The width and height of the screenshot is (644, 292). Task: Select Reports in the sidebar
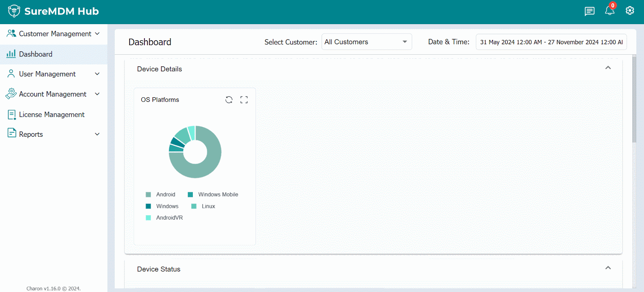pos(54,134)
